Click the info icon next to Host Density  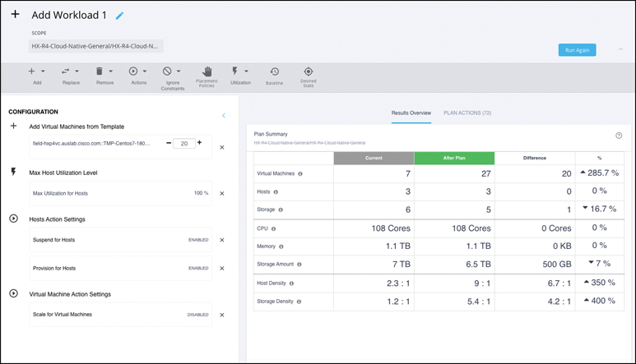291,283
